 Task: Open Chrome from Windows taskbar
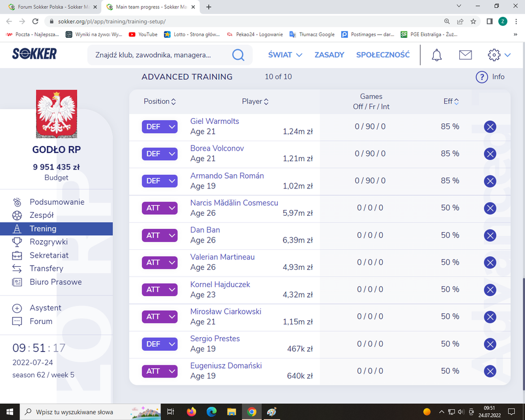tap(251, 412)
